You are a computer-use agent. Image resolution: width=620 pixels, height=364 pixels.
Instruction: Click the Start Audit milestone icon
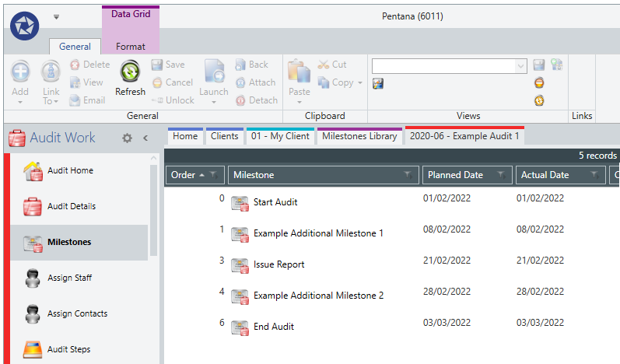(x=240, y=204)
